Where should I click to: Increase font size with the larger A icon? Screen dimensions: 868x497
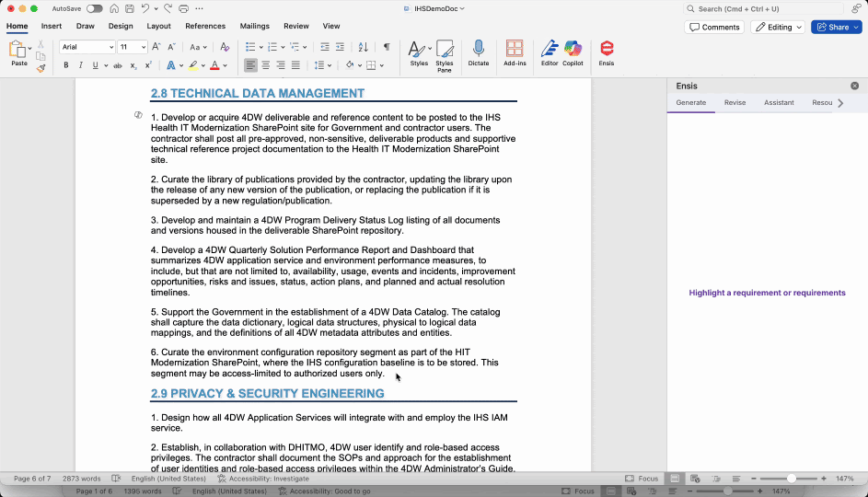tap(156, 47)
